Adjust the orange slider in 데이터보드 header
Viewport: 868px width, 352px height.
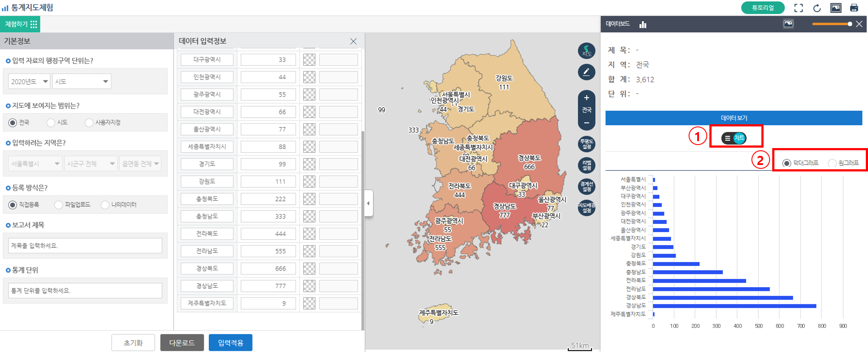pos(832,24)
